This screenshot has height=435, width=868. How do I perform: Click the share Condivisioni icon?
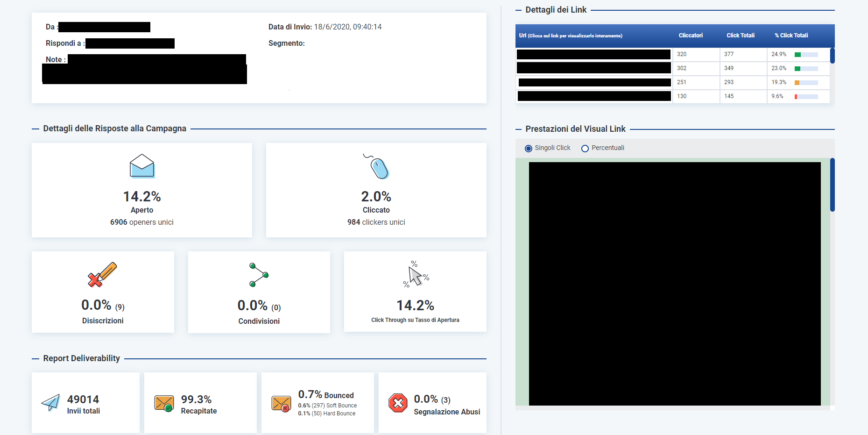tap(259, 275)
